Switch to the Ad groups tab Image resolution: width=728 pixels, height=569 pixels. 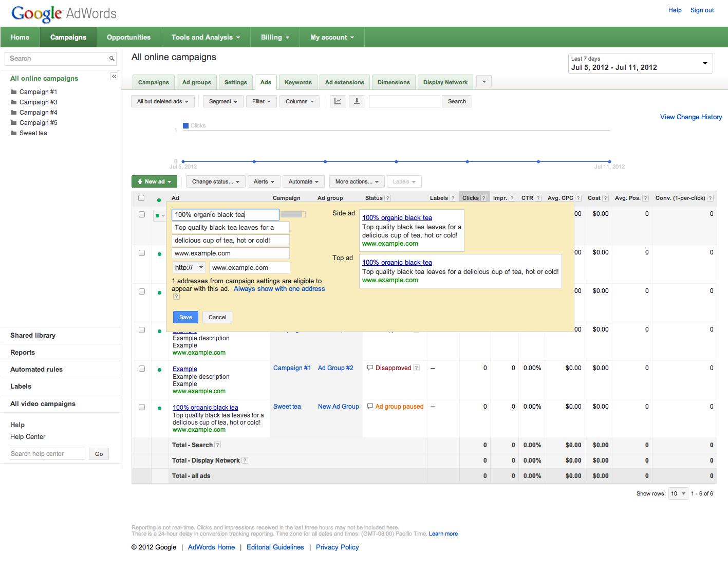[x=197, y=82]
